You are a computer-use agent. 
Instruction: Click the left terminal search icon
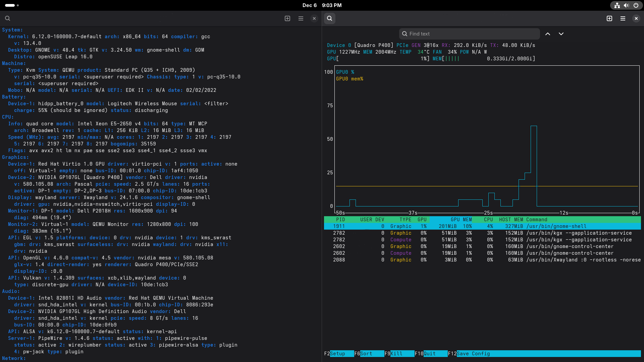coord(7,18)
